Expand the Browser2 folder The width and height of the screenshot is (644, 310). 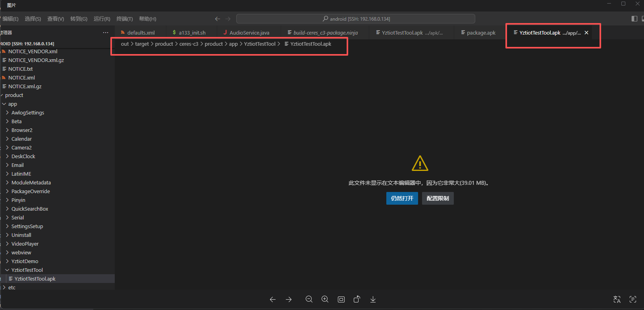[22, 130]
